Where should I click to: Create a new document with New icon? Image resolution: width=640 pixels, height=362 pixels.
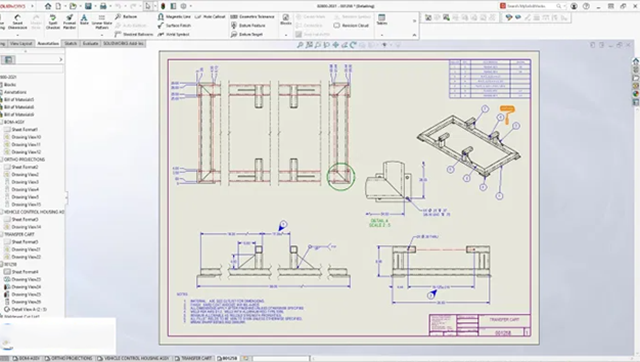pos(58,6)
